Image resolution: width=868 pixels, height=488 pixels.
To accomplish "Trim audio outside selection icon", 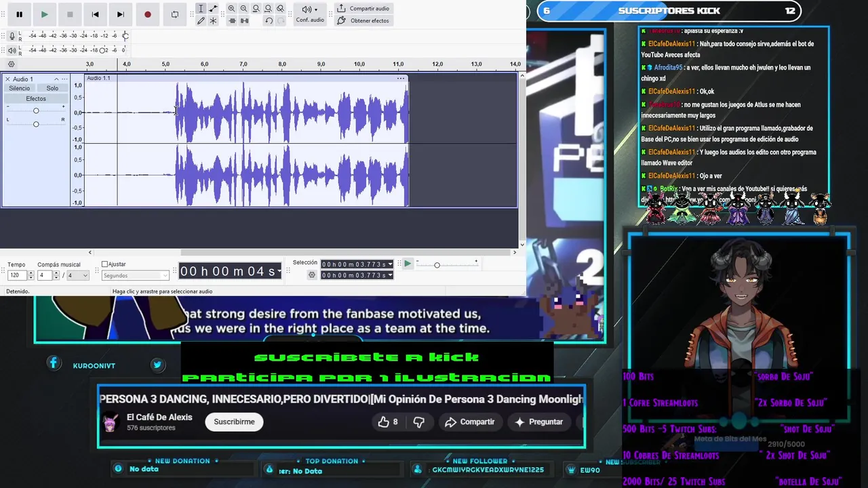I will coord(232,20).
